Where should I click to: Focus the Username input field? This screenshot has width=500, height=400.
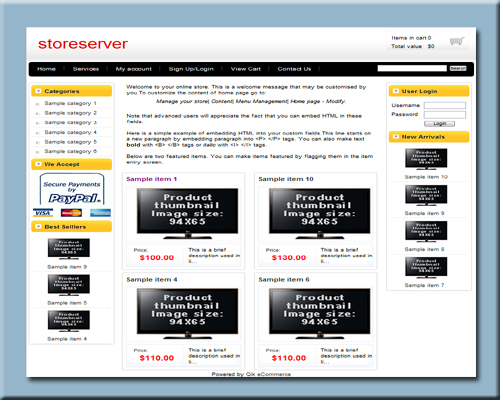pyautogui.click(x=445, y=106)
